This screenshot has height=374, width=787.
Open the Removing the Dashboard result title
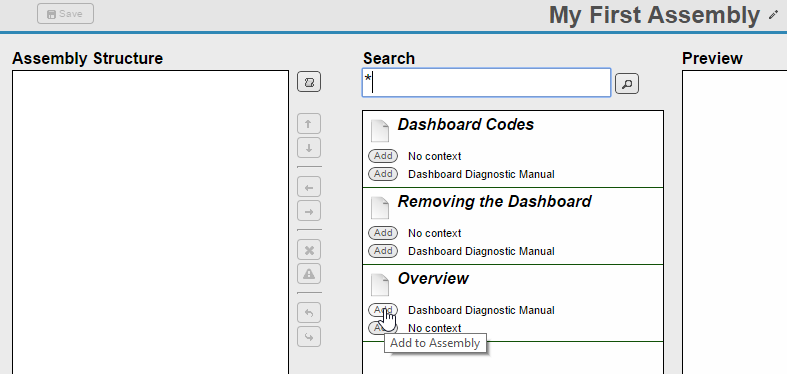coord(494,201)
